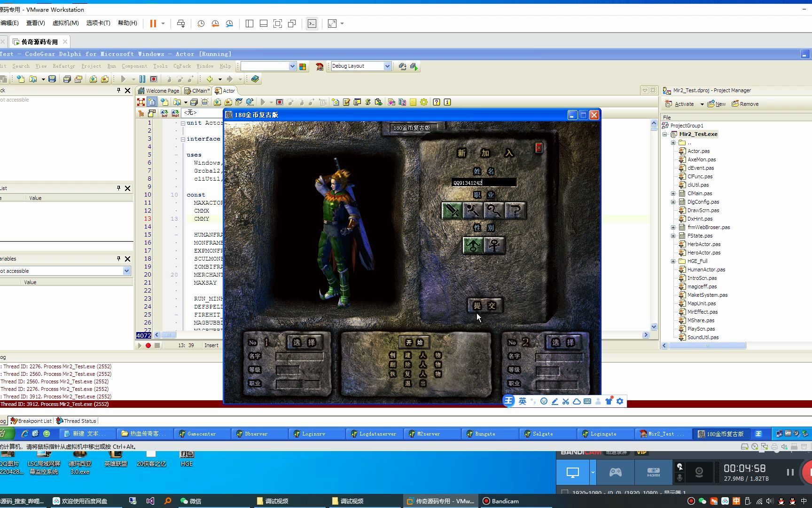This screenshot has width=812, height=508.
Task: Open the variables 'not accessible' dropdown
Action: [x=126, y=271]
